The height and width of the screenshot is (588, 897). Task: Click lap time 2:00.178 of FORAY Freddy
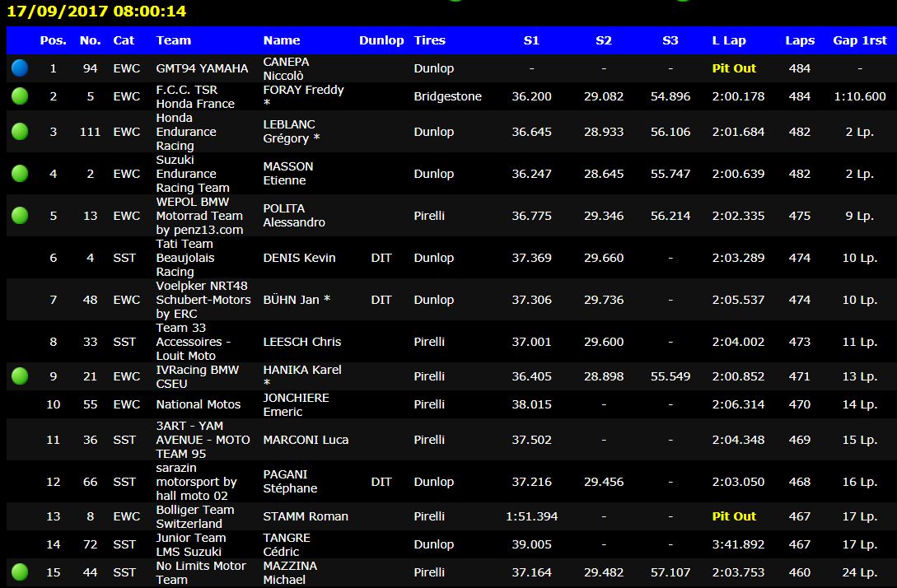pos(738,96)
